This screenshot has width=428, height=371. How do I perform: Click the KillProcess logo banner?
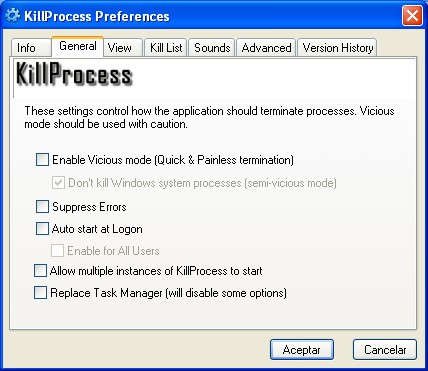74,74
